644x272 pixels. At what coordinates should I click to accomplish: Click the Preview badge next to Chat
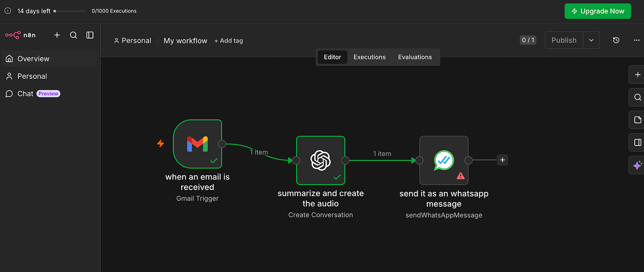coord(48,94)
